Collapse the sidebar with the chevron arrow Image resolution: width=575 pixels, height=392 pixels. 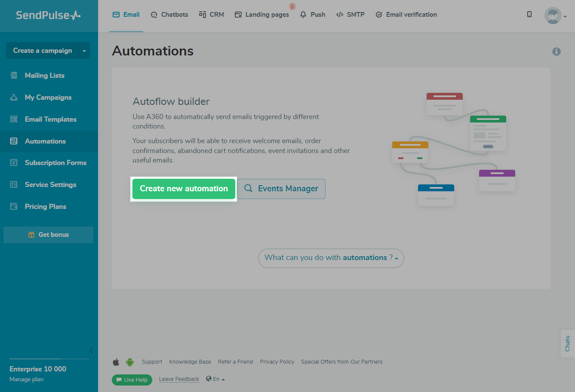point(91,351)
